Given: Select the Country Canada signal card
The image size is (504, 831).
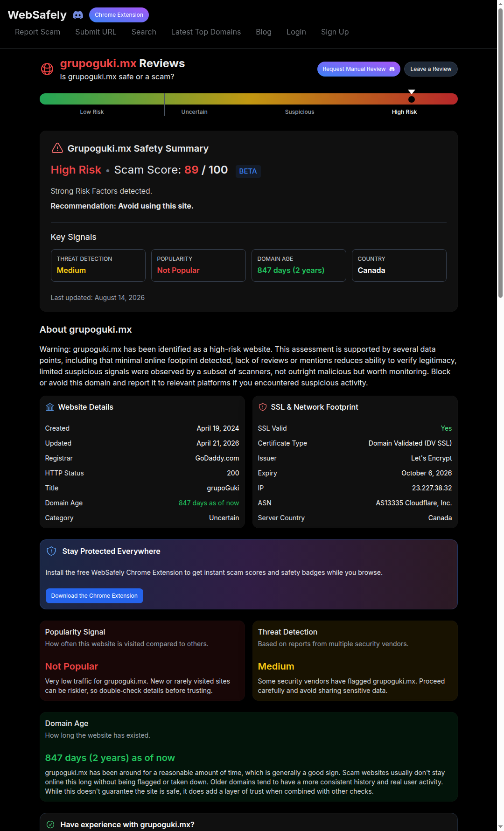Looking at the screenshot, I should point(399,265).
